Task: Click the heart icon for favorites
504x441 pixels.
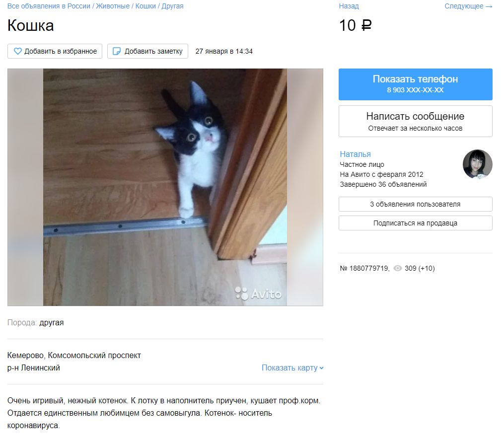Action: pyautogui.click(x=18, y=51)
